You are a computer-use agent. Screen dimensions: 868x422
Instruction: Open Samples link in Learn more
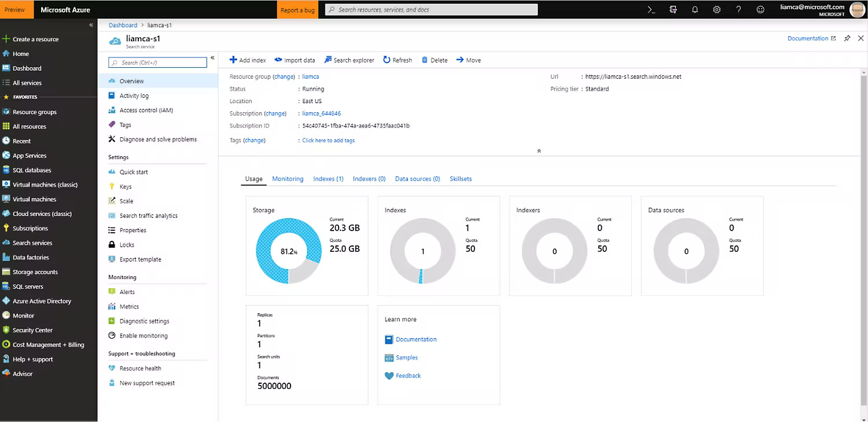pyautogui.click(x=407, y=358)
